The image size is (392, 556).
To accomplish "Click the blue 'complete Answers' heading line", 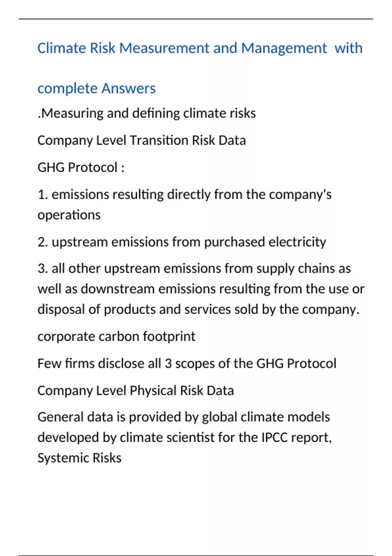I will pos(96,88).
